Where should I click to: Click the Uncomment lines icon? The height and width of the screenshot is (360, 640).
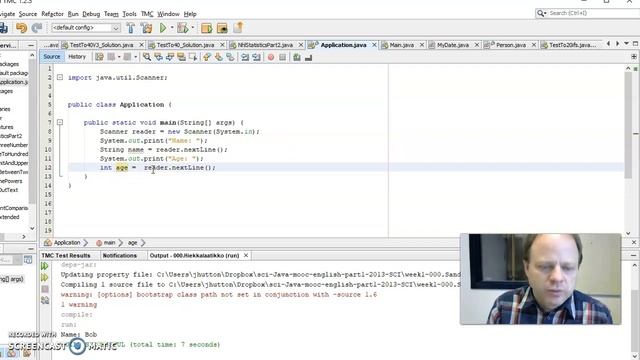[308, 58]
